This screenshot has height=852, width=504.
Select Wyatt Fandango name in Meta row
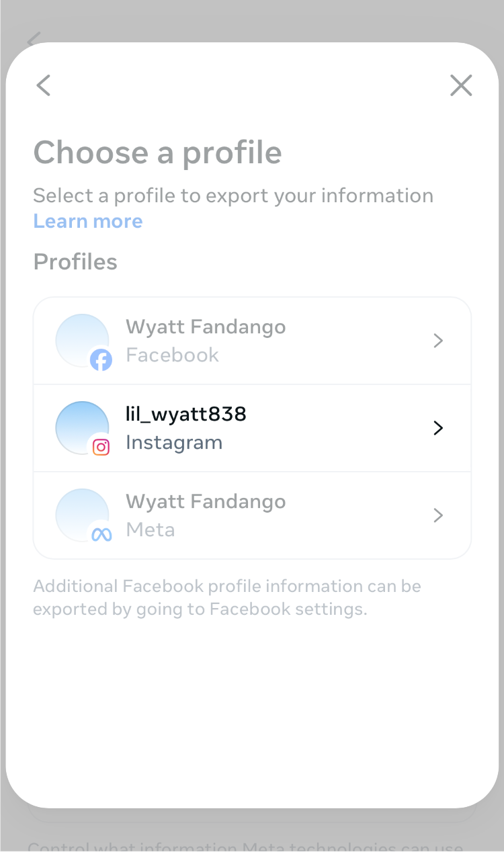[x=206, y=502]
